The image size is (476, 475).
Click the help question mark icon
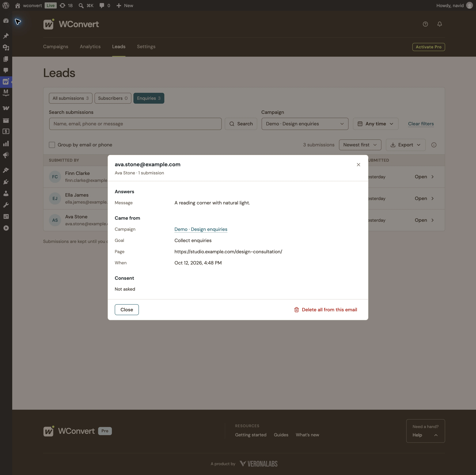click(x=425, y=24)
